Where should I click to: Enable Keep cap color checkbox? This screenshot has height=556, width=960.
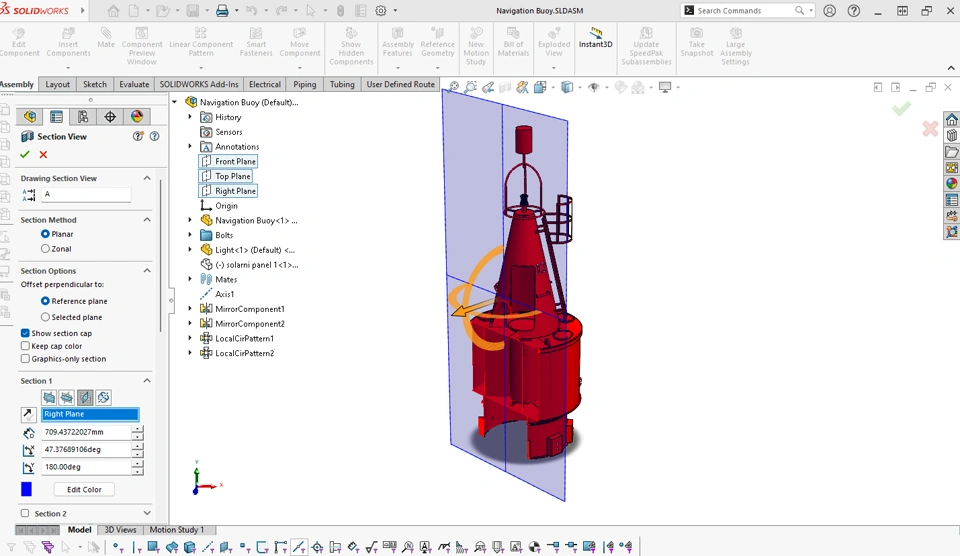(x=25, y=346)
